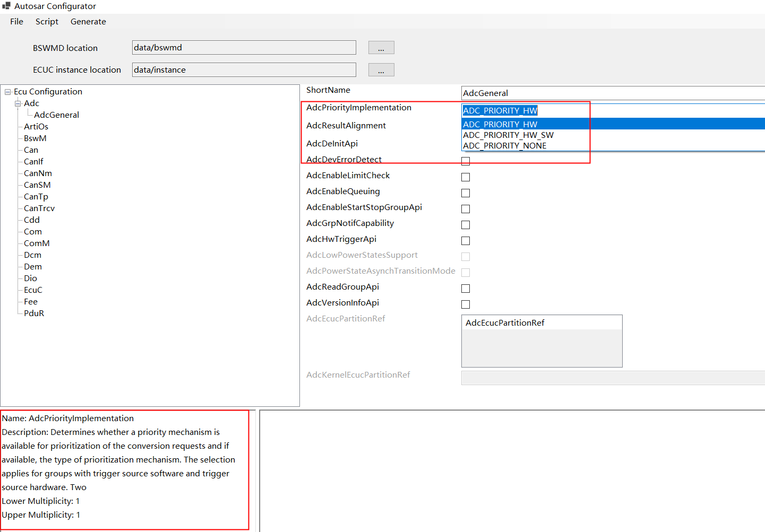
Task: Click the Autosar Configurator title bar icon
Action: click(x=6, y=6)
